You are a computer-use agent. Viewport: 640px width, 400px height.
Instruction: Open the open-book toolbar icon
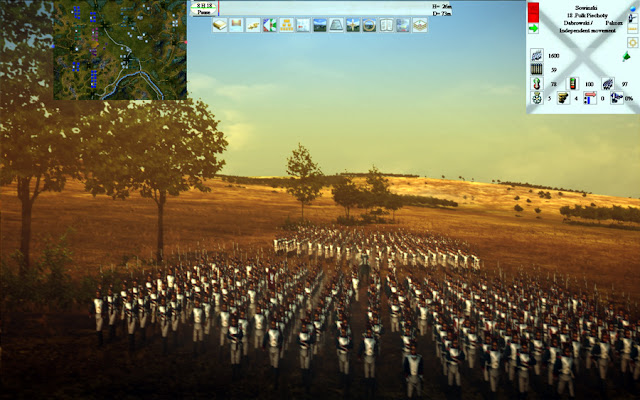386,25
